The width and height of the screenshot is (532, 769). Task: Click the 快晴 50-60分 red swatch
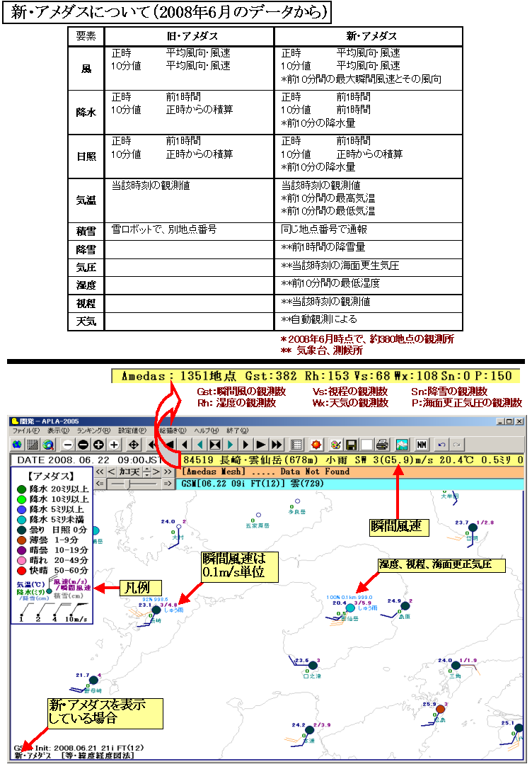pyautogui.click(x=21, y=571)
